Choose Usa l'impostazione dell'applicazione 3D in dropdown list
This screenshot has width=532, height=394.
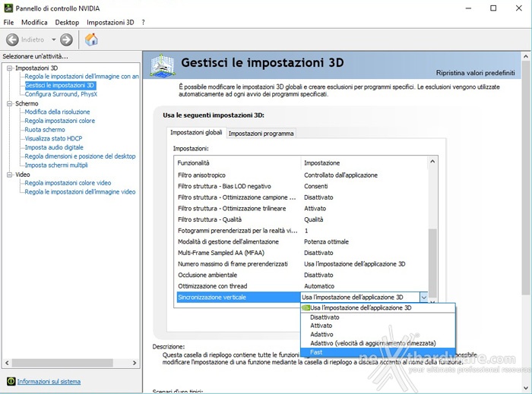[378, 308]
